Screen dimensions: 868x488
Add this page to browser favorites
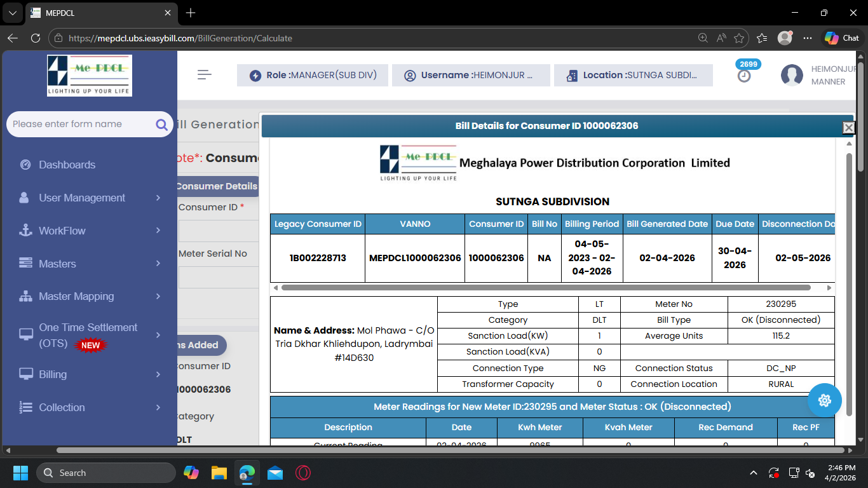pyautogui.click(x=739, y=38)
